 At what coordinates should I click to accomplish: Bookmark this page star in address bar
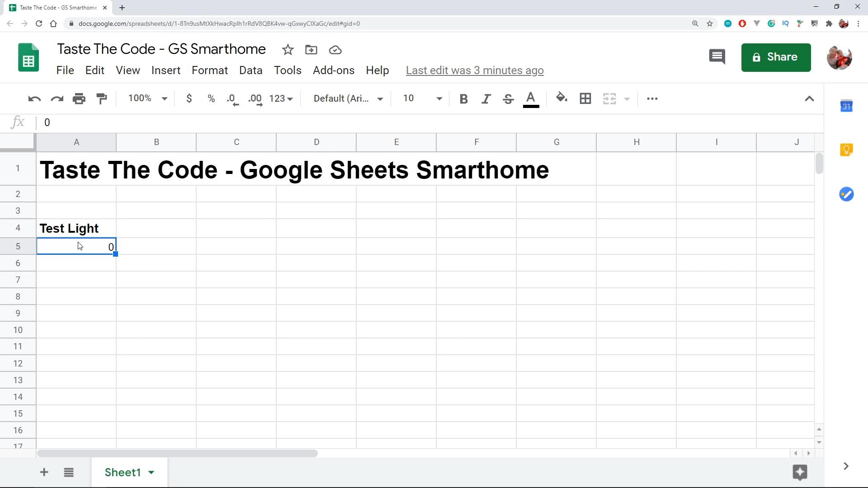[710, 23]
